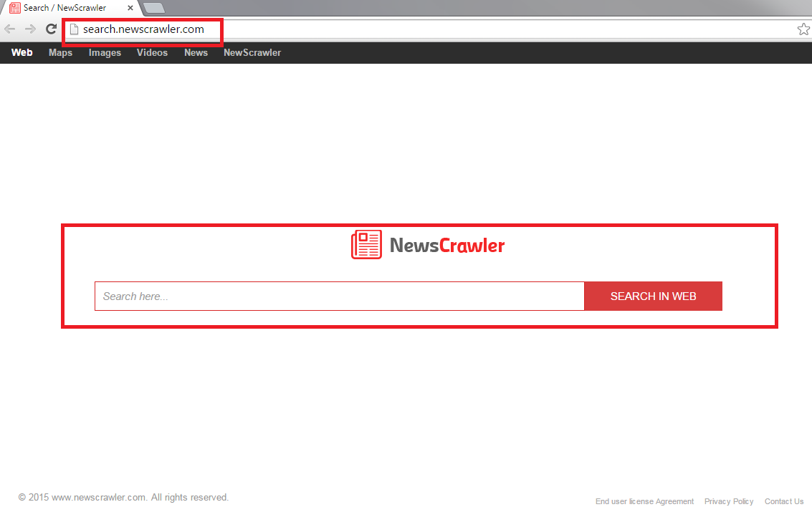This screenshot has width=812, height=507.
Task: Bookmark this page with the star icon
Action: point(803,29)
